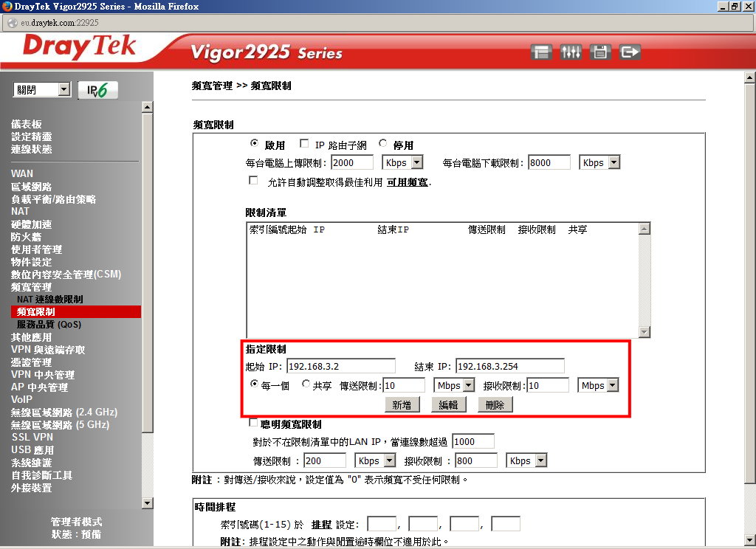This screenshot has width=756, height=549.
Task: Click the 新增 button
Action: 402,404
